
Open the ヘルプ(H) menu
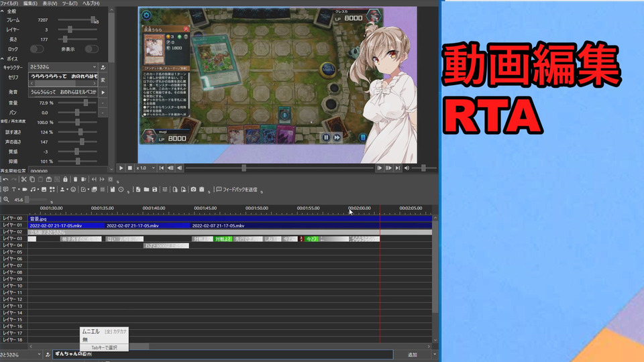coord(91,3)
